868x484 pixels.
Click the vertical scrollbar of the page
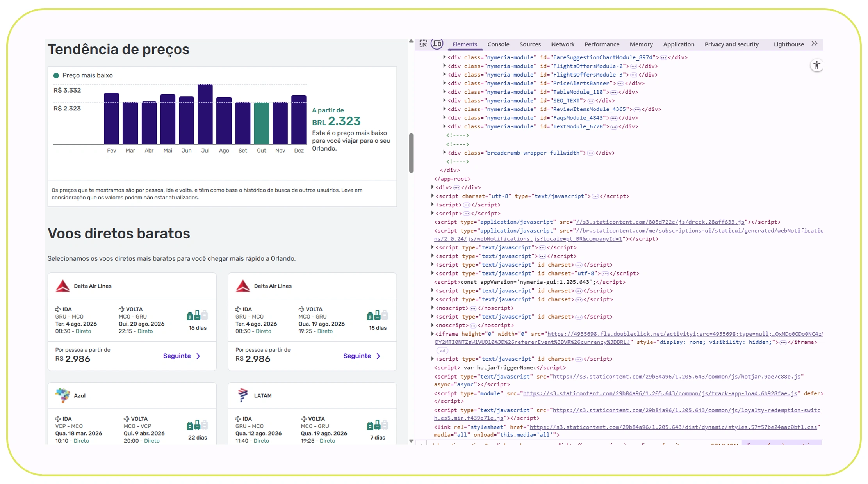[x=411, y=152]
